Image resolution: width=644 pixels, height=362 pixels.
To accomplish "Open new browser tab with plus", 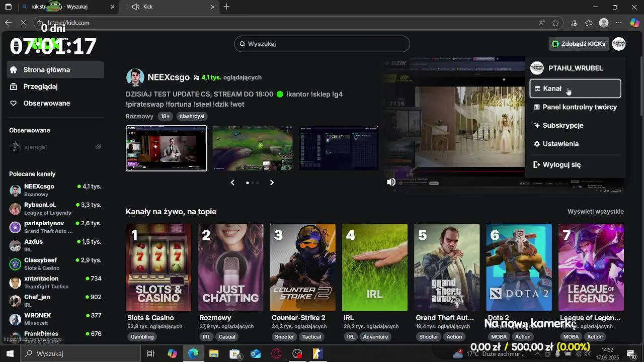I will (227, 7).
